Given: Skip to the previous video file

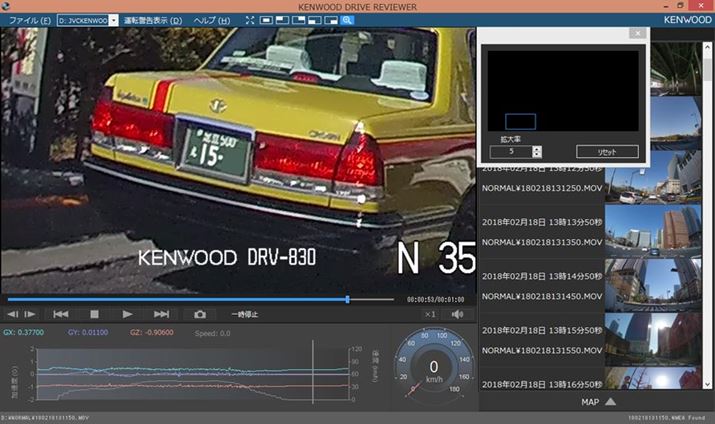Looking at the screenshot, I should click(60, 314).
